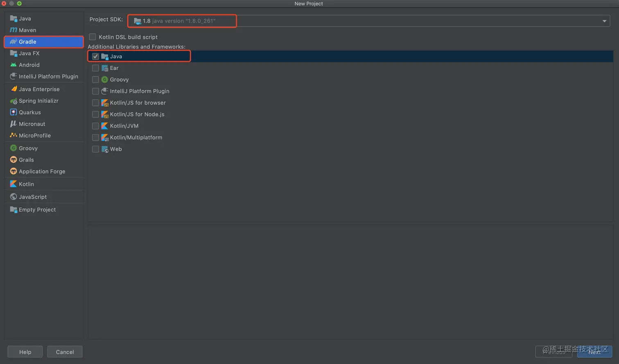
Task: Select the JavaScript globe icon
Action: click(x=14, y=197)
